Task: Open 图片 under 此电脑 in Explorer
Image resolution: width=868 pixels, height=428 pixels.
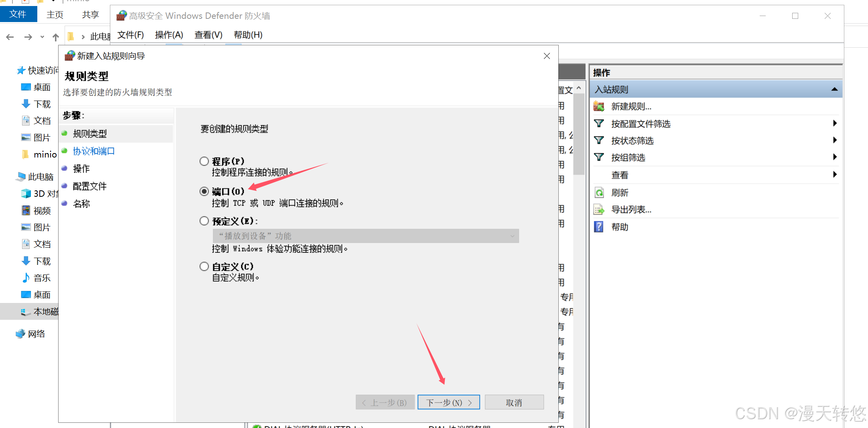Action: coord(42,227)
